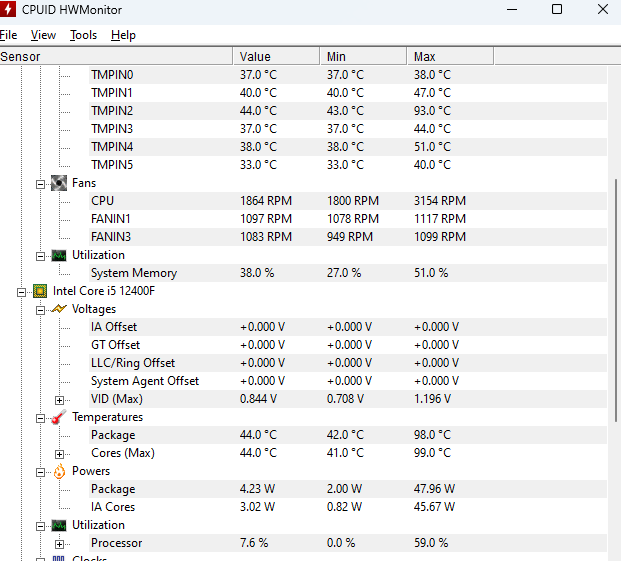Click the Min column header
Screen dimensions: 621x561
tap(363, 56)
